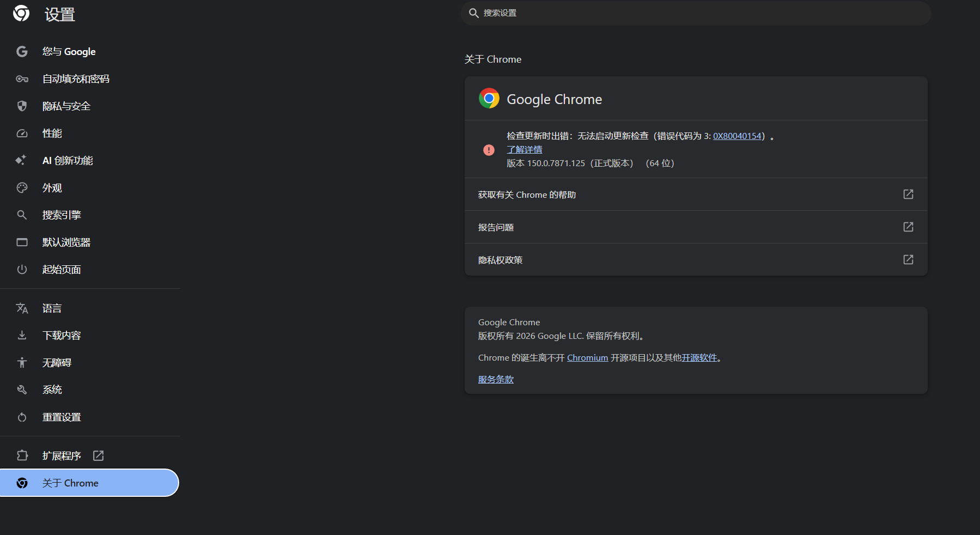This screenshot has width=980, height=535.
Task: Open 您与 Google settings section
Action: click(x=89, y=52)
